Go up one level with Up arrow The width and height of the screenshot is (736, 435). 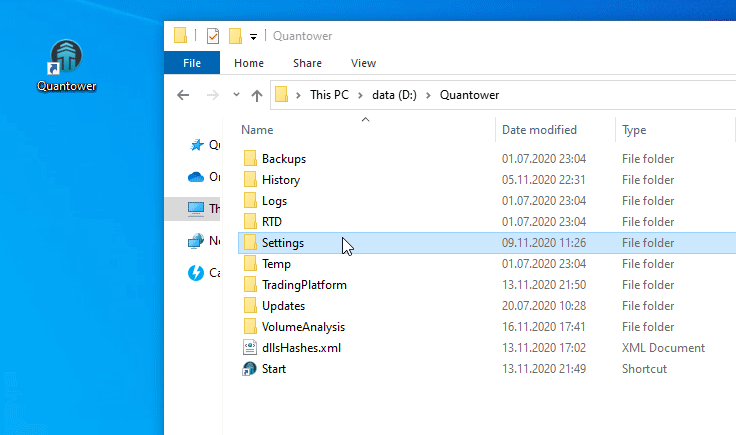(257, 95)
